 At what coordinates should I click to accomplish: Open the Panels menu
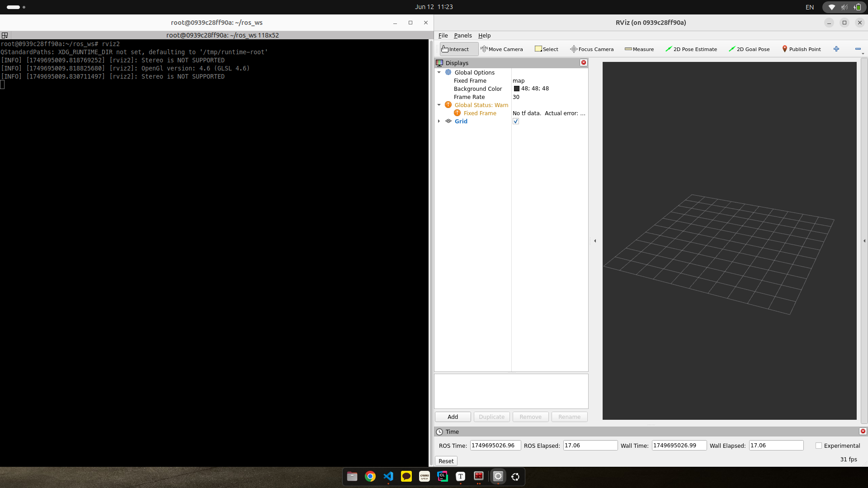pos(462,36)
